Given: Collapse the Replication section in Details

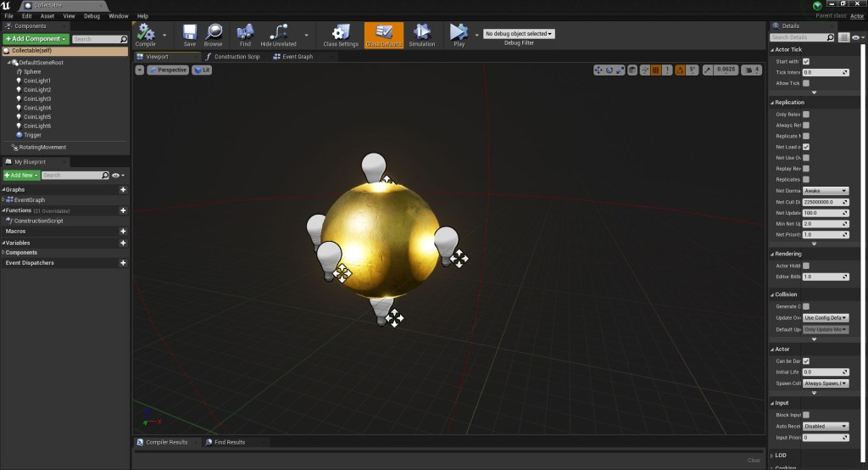Looking at the screenshot, I should pyautogui.click(x=772, y=103).
